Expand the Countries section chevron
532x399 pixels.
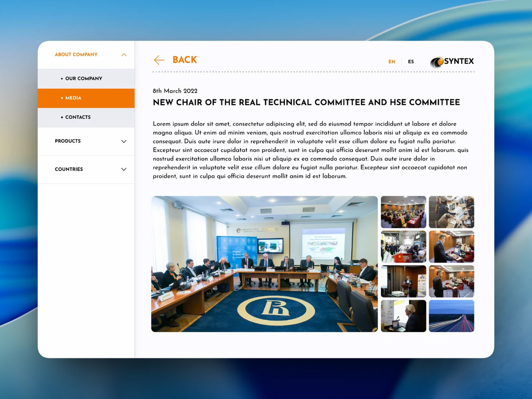124,169
